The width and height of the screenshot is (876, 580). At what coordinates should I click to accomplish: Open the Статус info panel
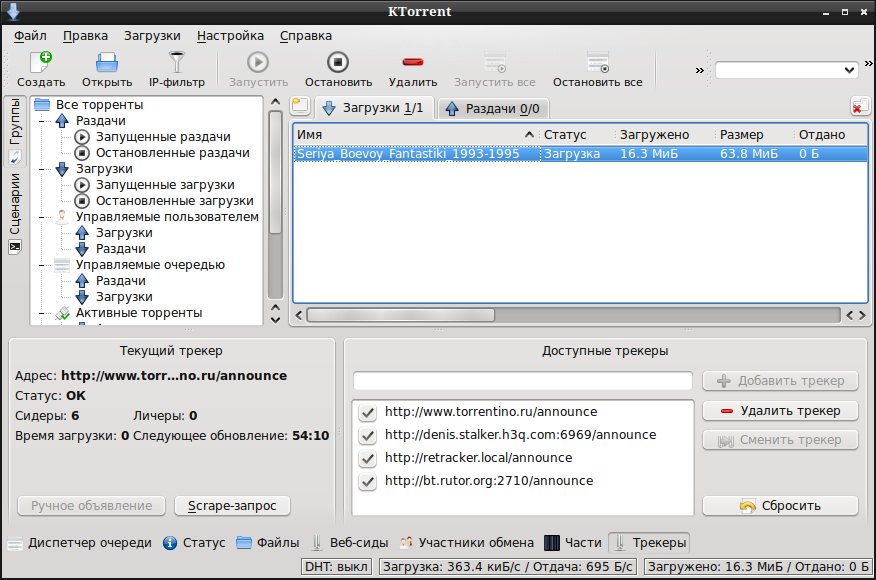[194, 543]
